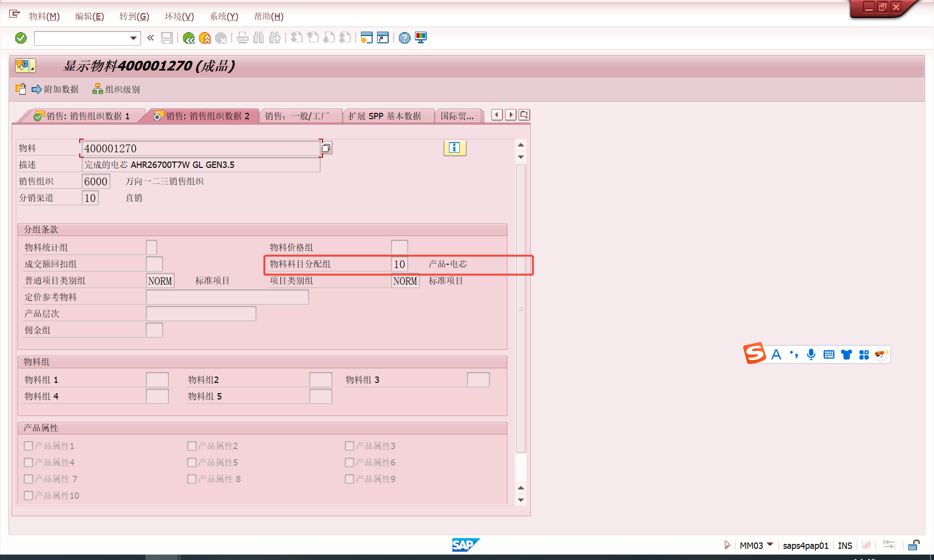934x560 pixels.
Task: Open MM03 transaction status dropdown arrow
Action: coord(770,544)
